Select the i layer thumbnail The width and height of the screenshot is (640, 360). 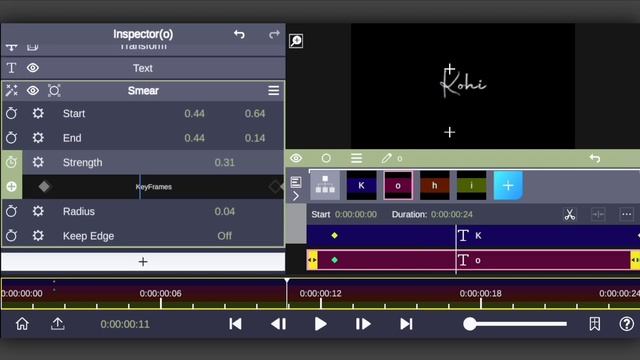pos(471,185)
